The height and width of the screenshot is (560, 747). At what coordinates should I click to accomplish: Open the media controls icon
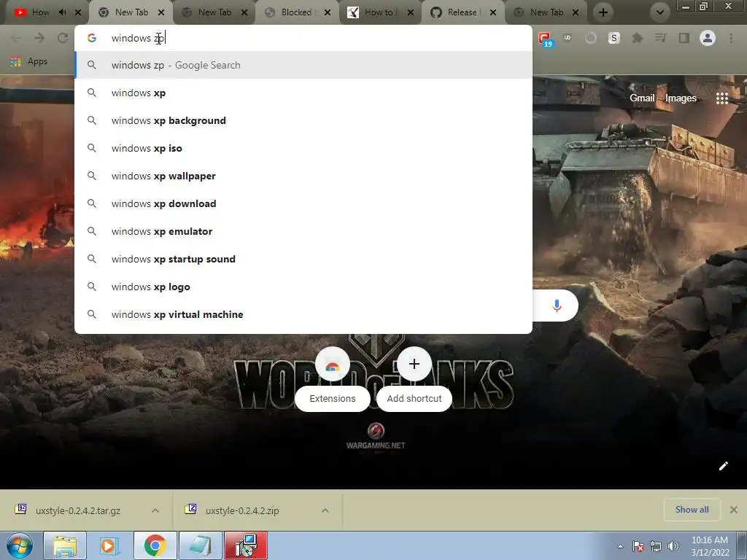(660, 38)
